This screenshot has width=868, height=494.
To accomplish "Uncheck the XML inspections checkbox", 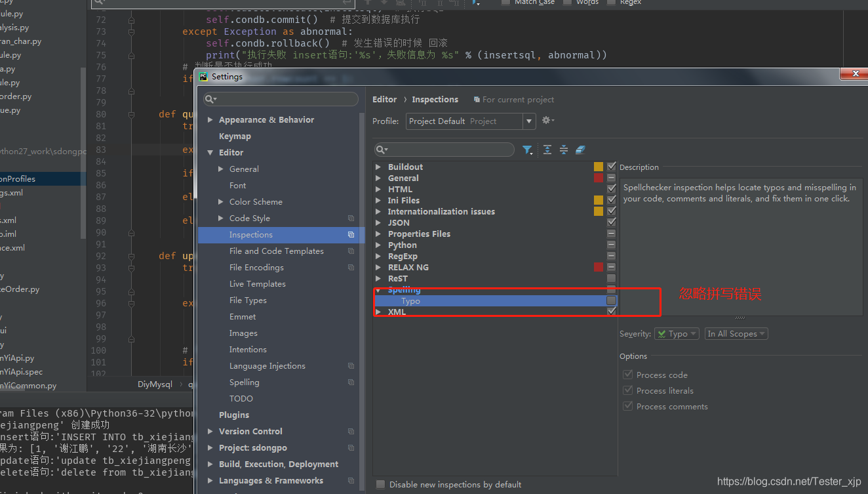I will click(x=612, y=312).
